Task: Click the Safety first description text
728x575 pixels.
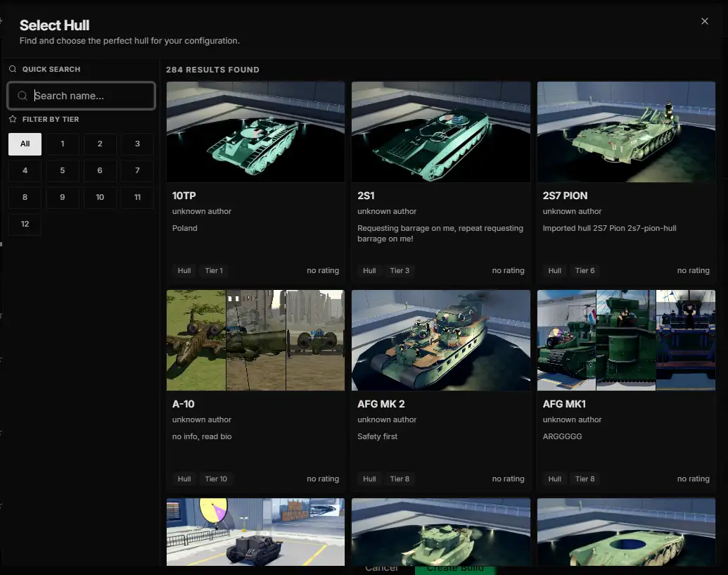Action: tap(378, 436)
